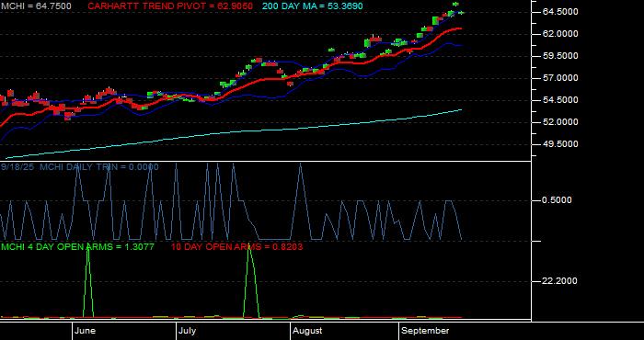
Task: Click the MCHI DAILY TRIN = 0.0000 label
Action: (99, 167)
